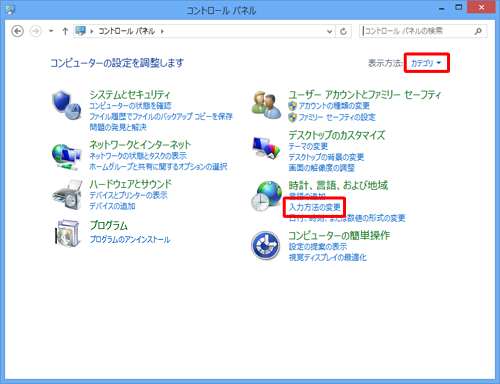Click コントロール パネル breadcrumb in address bar
This screenshot has height=384, width=500.
tap(127, 31)
